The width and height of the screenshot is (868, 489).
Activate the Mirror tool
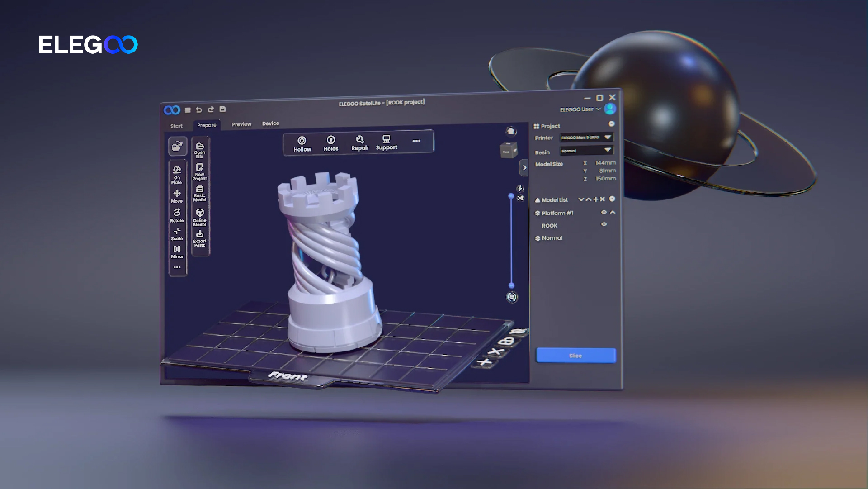click(x=177, y=252)
